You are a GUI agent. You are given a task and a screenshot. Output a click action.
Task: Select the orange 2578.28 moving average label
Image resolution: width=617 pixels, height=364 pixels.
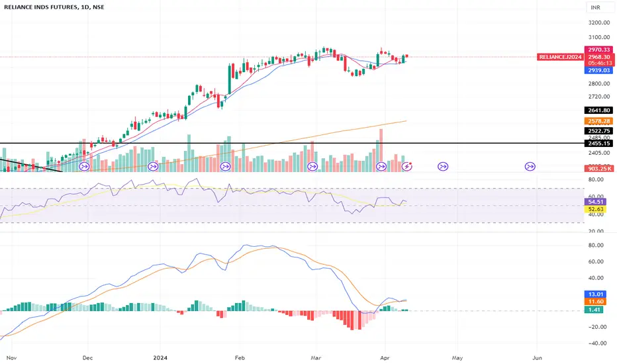pyautogui.click(x=599, y=121)
